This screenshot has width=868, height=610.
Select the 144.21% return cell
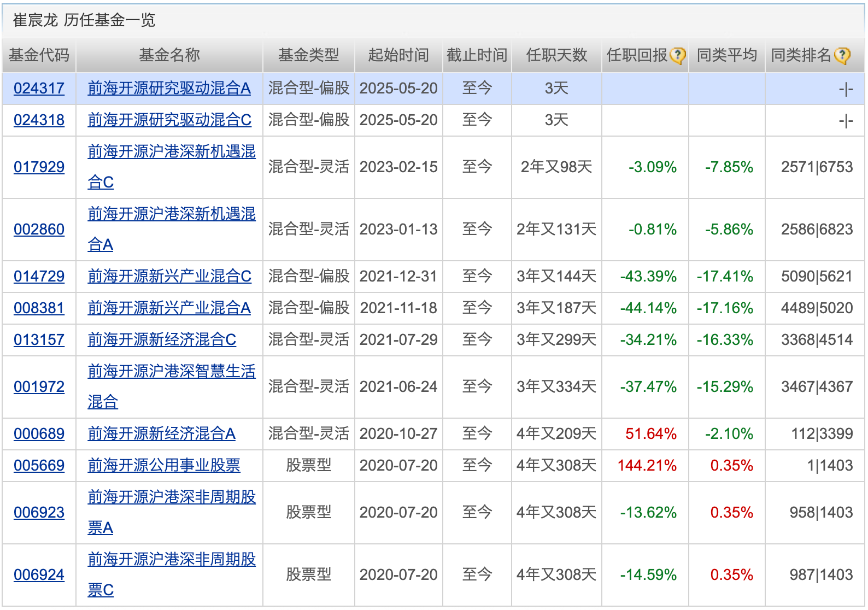click(x=647, y=465)
